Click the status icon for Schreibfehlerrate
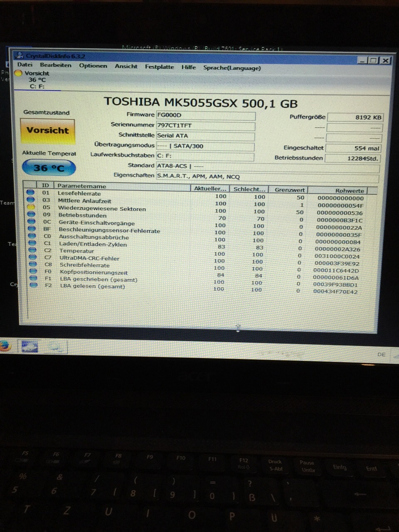 coord(33,264)
